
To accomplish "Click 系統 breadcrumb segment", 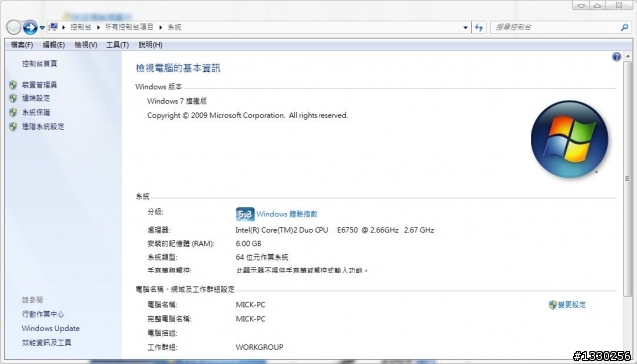I will [x=175, y=27].
